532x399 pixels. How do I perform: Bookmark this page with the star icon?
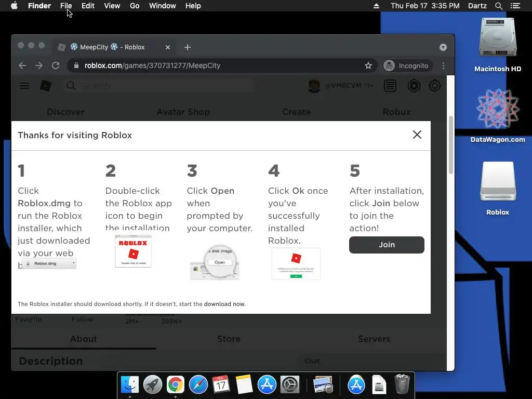(368, 65)
